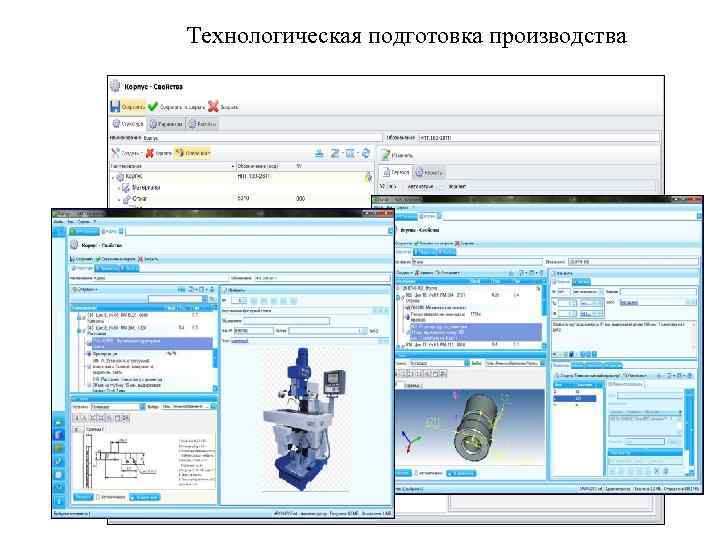The width and height of the screenshot is (720, 540).
Task: Select the highlighted step row in front-right window tree
Action: [475, 332]
